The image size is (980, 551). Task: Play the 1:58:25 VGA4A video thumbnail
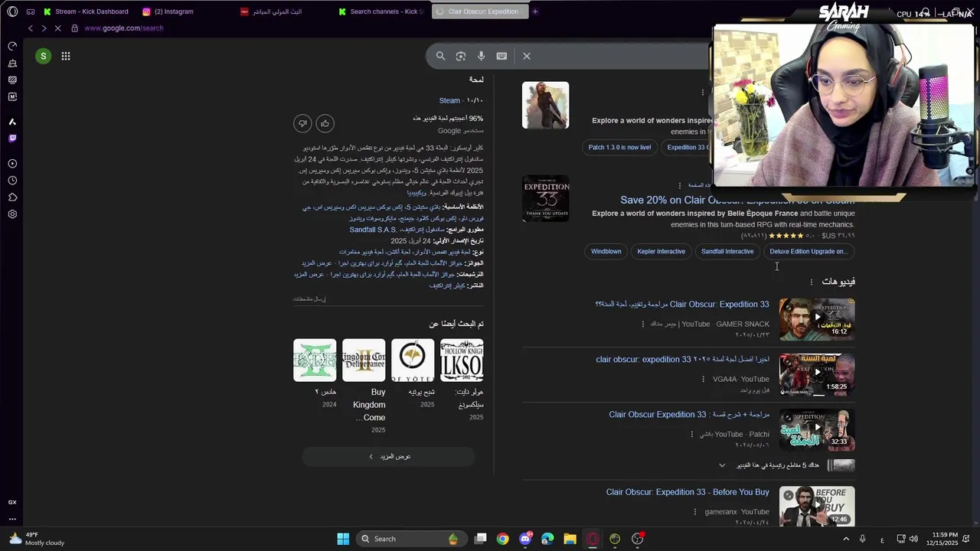[817, 374]
